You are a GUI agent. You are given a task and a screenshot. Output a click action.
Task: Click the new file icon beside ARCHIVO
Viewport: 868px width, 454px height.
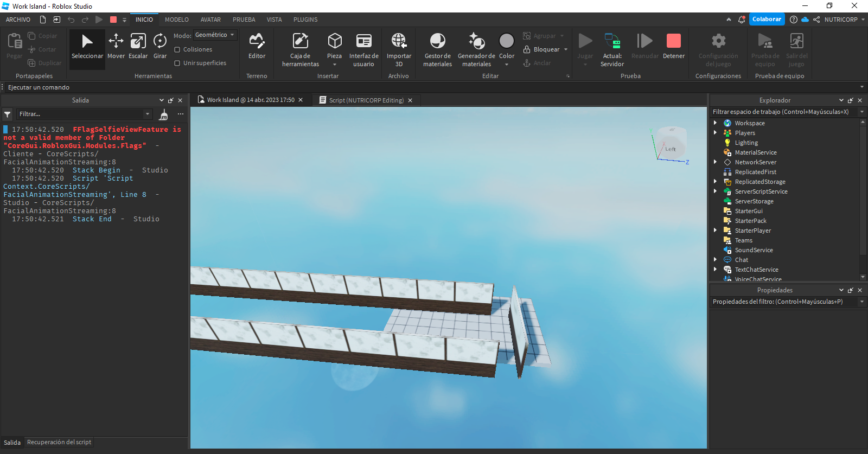coord(43,20)
